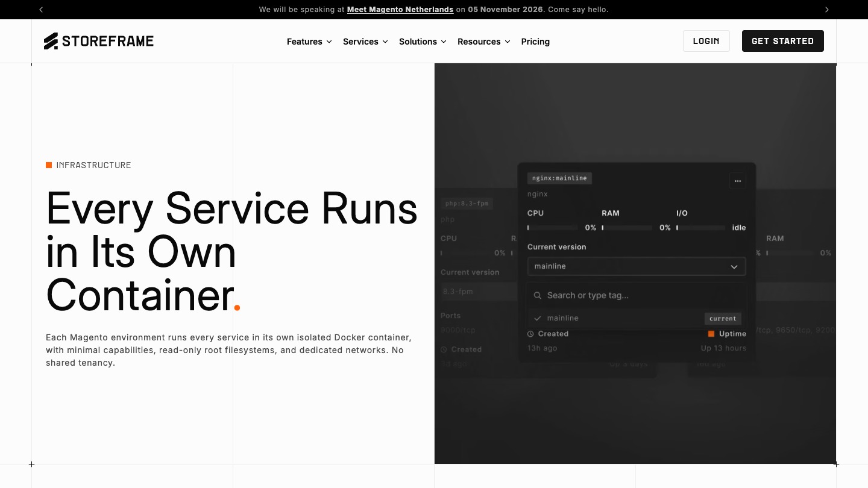Click the 13h ago created value
Viewport: 868px width, 488px height.
(542, 348)
